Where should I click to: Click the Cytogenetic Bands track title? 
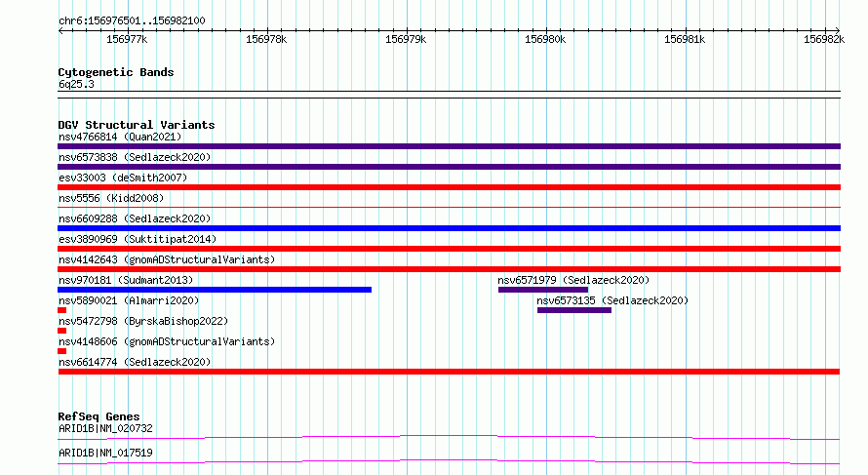click(116, 72)
